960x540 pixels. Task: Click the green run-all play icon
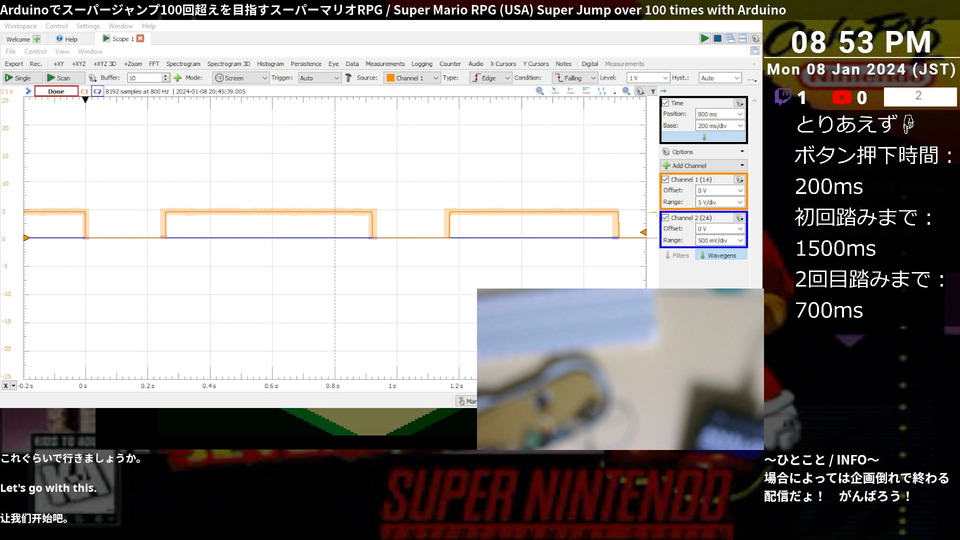pyautogui.click(x=705, y=38)
